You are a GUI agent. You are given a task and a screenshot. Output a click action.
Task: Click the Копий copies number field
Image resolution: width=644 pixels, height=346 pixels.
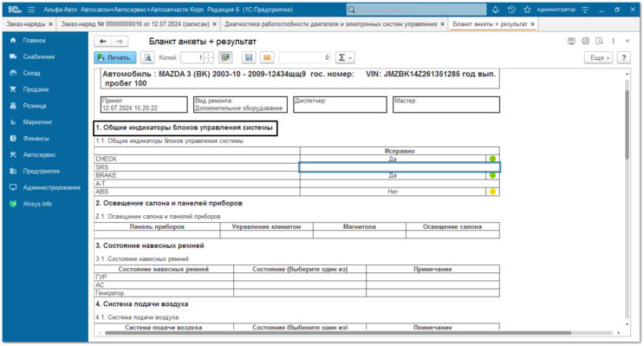tap(192, 57)
